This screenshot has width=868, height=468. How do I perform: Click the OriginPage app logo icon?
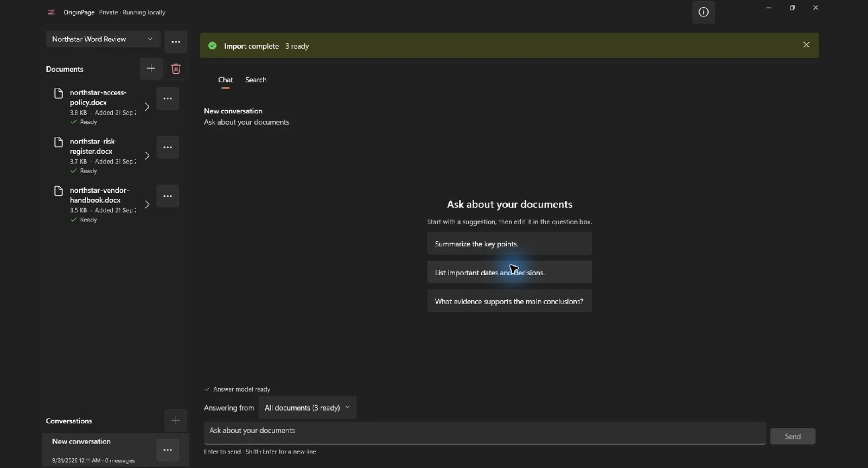tap(52, 12)
